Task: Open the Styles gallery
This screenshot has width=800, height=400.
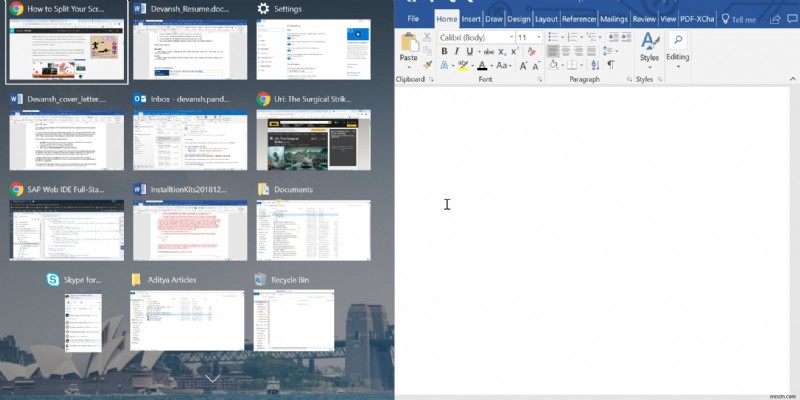Action: pos(649,49)
